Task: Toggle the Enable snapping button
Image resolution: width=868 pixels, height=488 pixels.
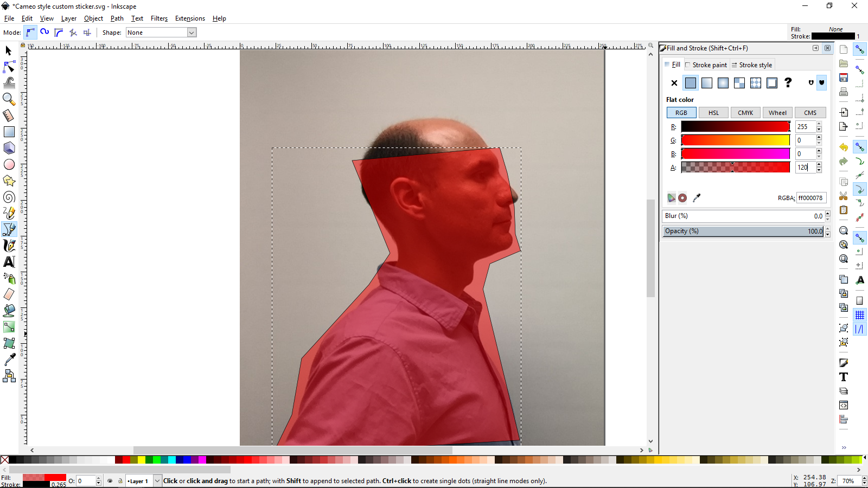Action: coord(860,49)
